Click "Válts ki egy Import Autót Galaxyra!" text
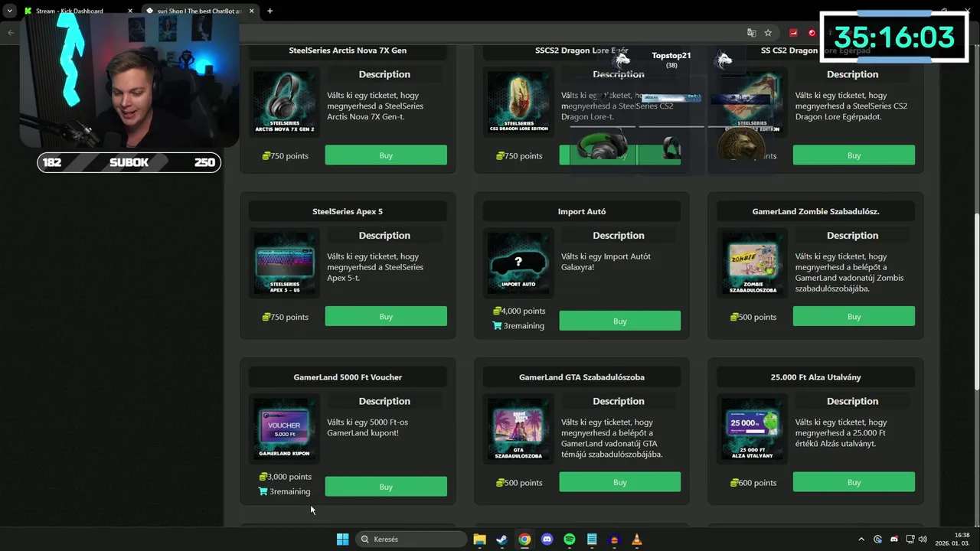Screen dimensions: 980x551 [606, 262]
